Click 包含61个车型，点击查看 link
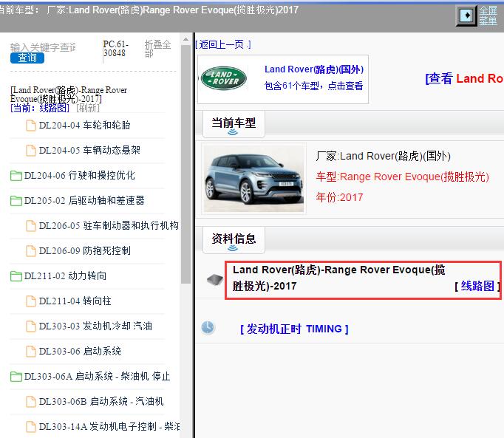The width and height of the screenshot is (504, 438). point(314,86)
